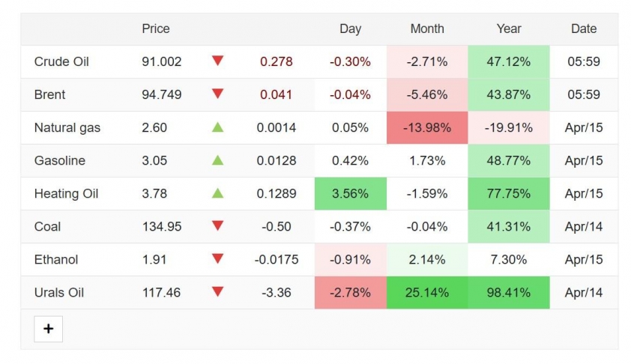This screenshot has height=364, width=631.
Task: Click the Date column header
Action: (584, 29)
